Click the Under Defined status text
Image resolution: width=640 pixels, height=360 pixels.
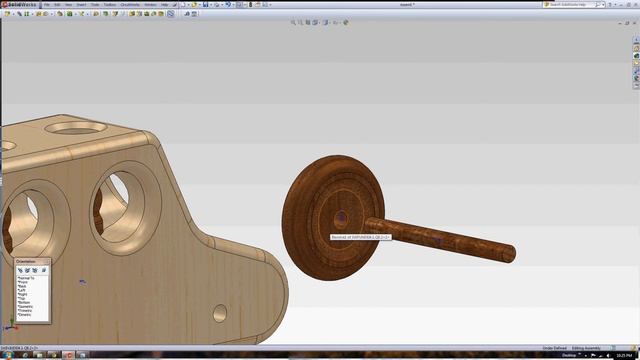tap(555, 348)
